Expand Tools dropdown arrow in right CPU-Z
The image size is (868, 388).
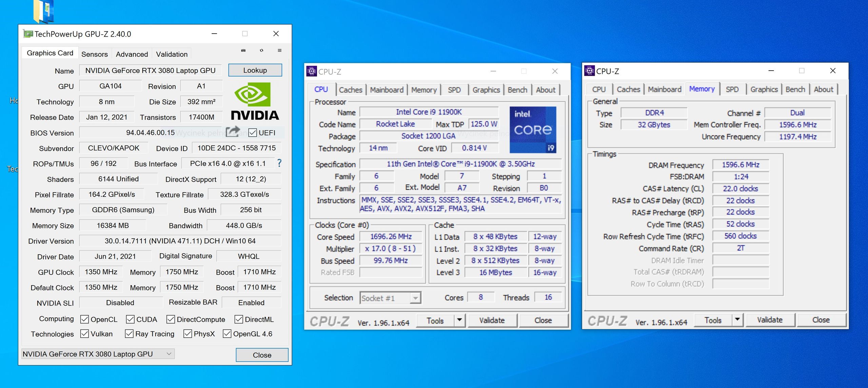click(x=737, y=319)
